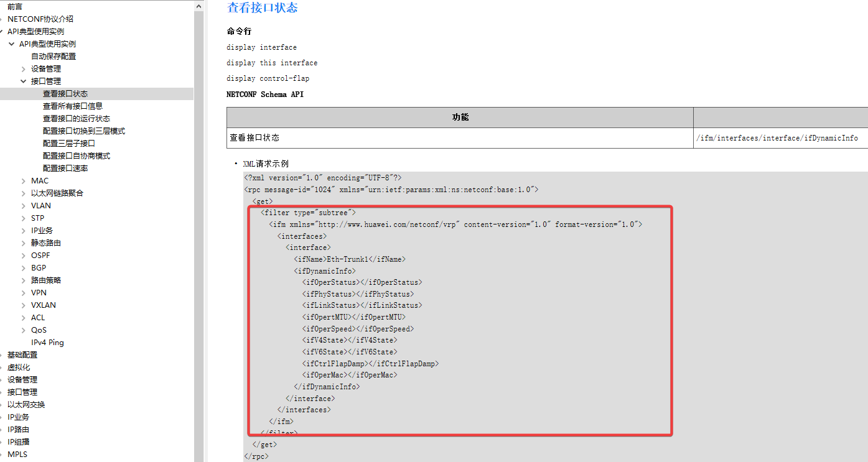
Task: Click the 'display this interface' command text
Action: tap(272, 63)
